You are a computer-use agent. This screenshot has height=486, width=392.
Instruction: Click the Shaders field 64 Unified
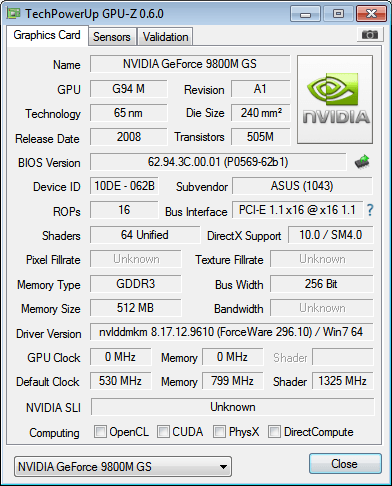click(x=145, y=235)
